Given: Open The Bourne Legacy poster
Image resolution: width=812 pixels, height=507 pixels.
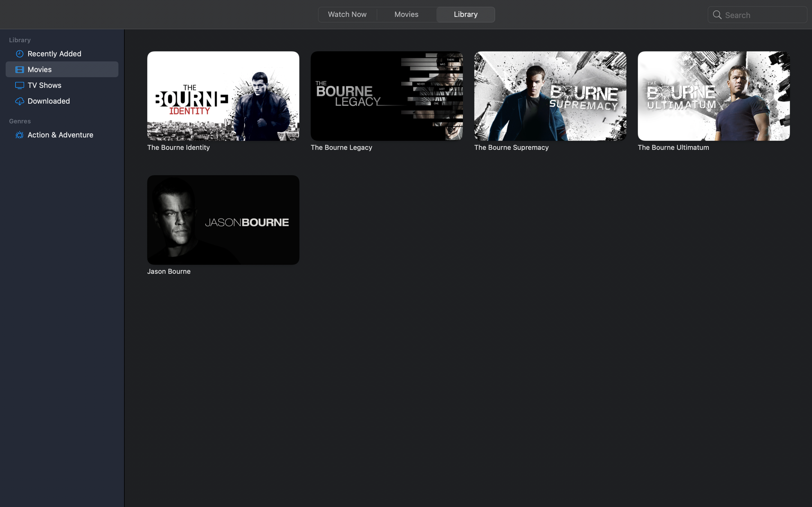Looking at the screenshot, I should click(387, 96).
